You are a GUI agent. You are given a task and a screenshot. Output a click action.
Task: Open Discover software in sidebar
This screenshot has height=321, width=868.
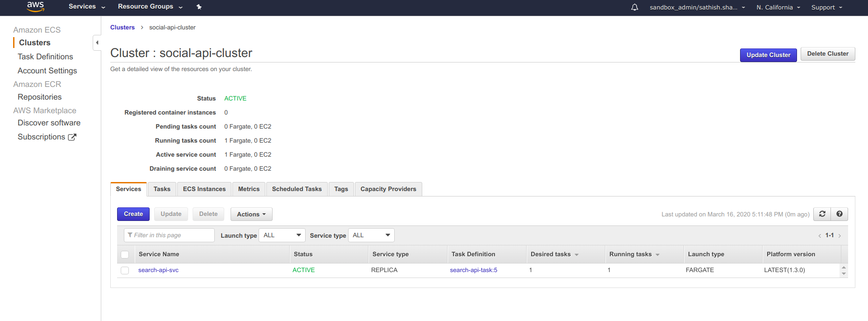pyautogui.click(x=49, y=123)
